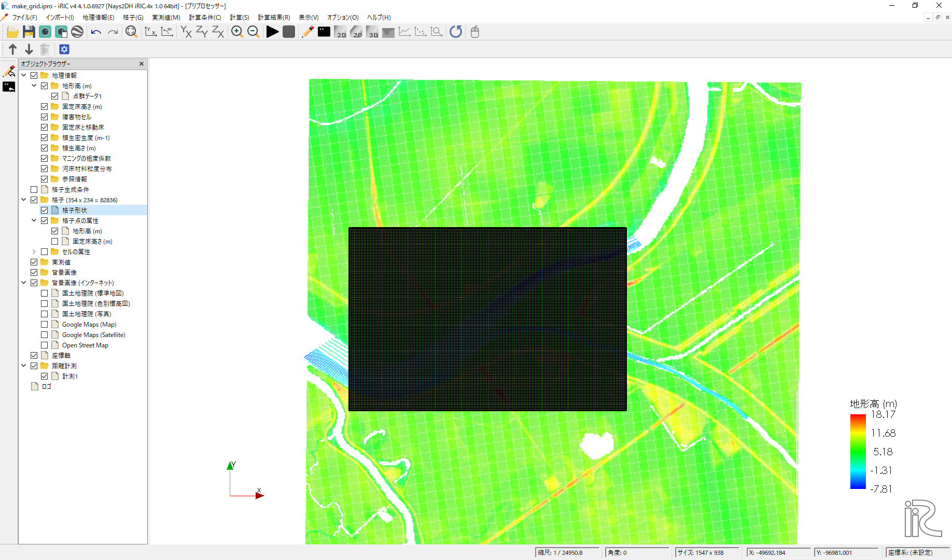The height and width of the screenshot is (560, 952).
Task: Zoom out with the minus magnifier
Action: pyautogui.click(x=254, y=32)
